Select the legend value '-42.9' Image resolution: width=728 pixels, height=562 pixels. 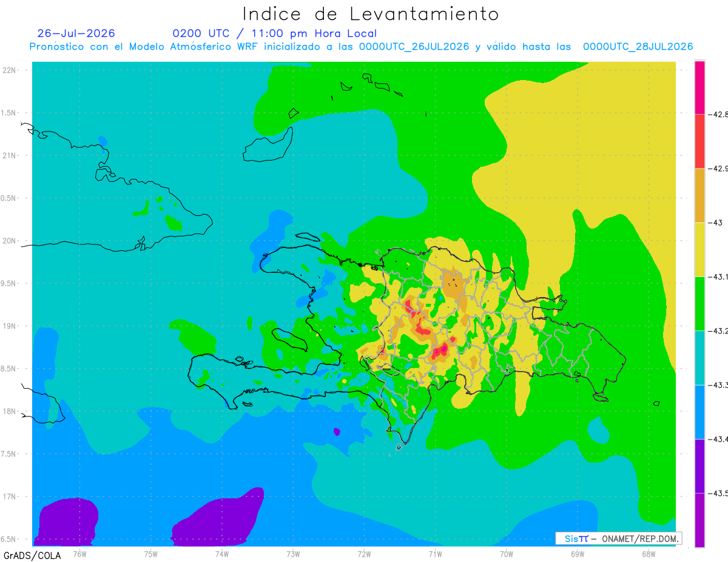[x=718, y=169]
